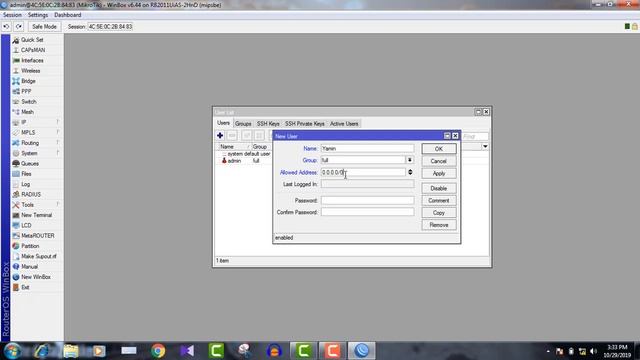This screenshot has height=360, width=640.
Task: Click the Confirm Password field
Action: coord(367,212)
